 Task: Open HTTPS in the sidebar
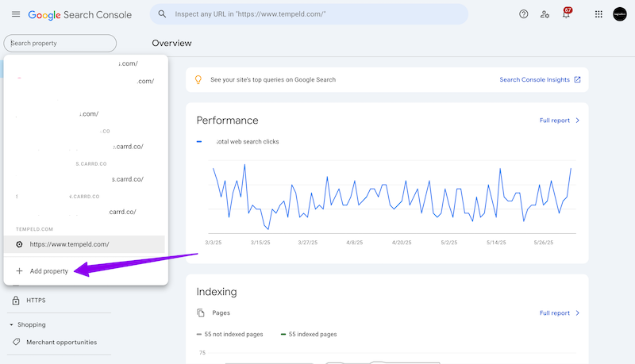36,301
